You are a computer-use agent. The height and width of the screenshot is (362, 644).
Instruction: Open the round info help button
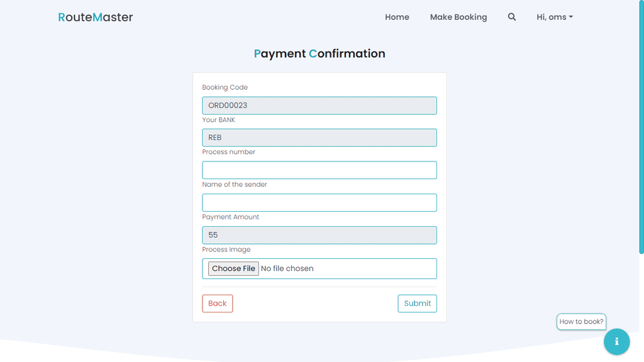[616, 341]
